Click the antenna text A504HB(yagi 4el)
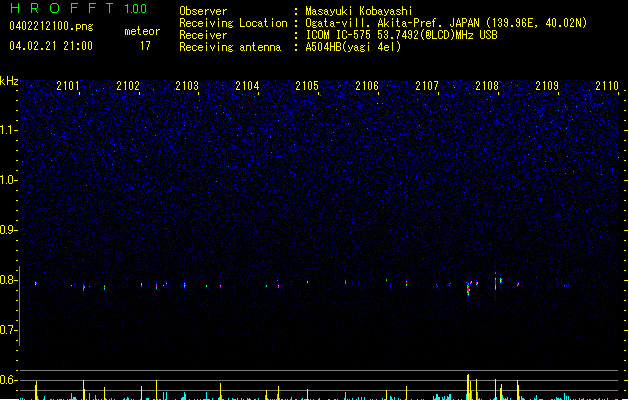The width and height of the screenshot is (629, 400). [x=353, y=47]
